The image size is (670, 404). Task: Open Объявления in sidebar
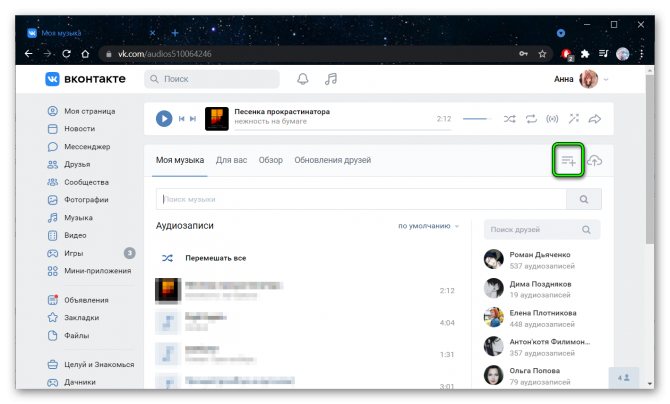pyautogui.click(x=78, y=300)
